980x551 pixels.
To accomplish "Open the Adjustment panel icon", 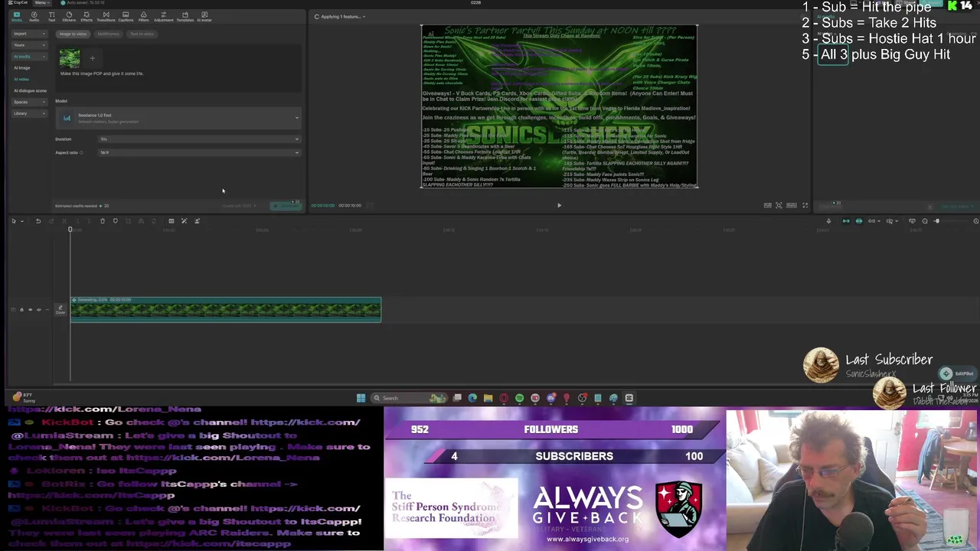I will pos(163,16).
